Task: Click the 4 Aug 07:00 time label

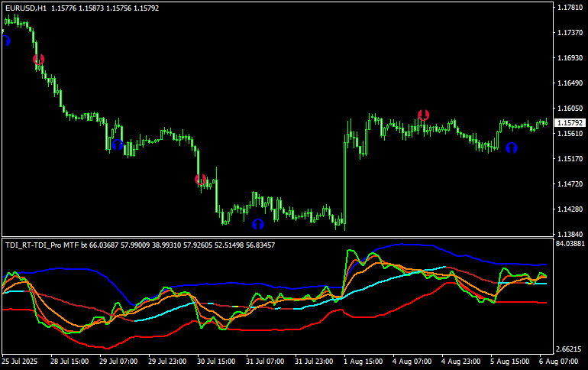Action: point(412,361)
